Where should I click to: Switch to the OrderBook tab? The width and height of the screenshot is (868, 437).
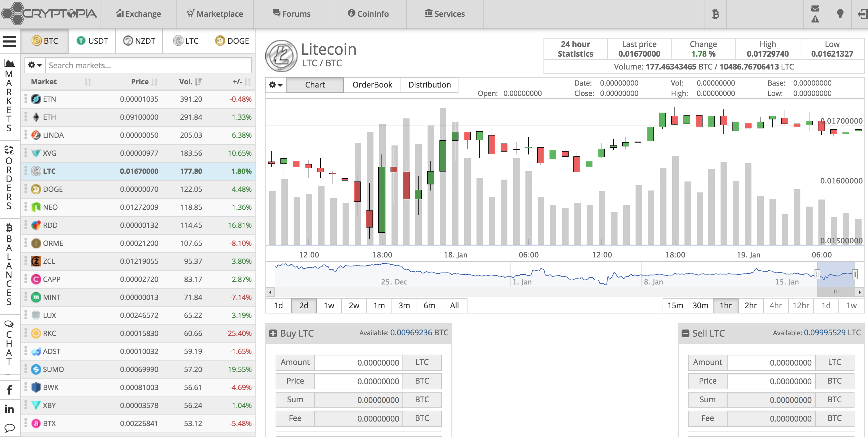coord(372,85)
